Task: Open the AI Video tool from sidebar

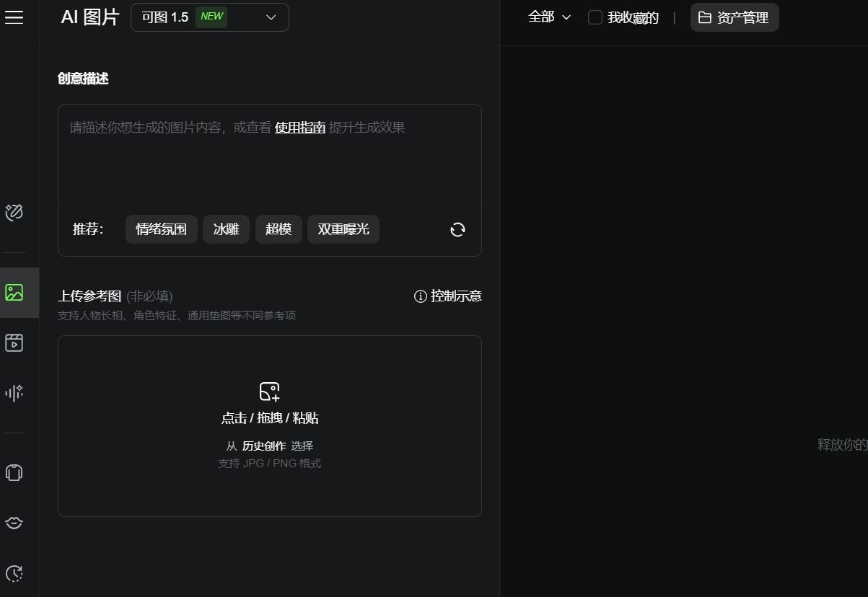Action: (14, 342)
